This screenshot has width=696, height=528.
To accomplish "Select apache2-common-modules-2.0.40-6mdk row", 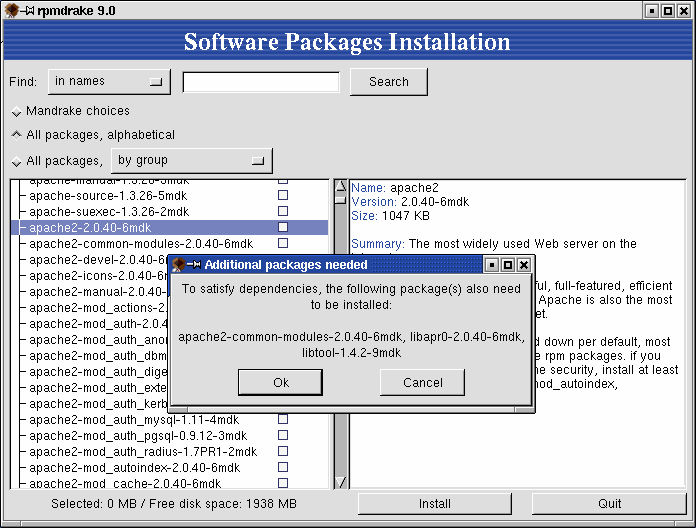I will [170, 244].
